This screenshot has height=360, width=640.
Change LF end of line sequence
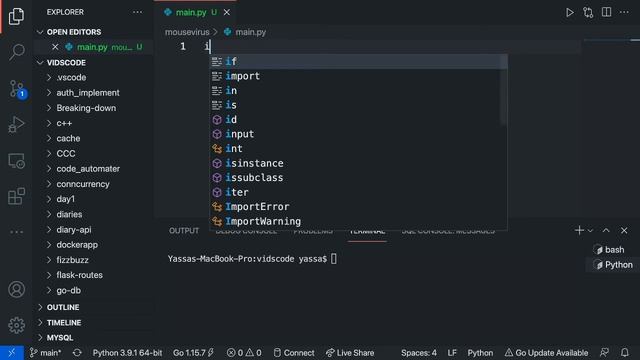pyautogui.click(x=452, y=353)
